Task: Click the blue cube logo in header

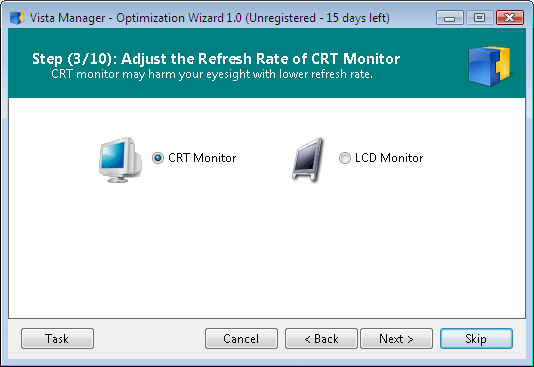Action: click(x=490, y=66)
